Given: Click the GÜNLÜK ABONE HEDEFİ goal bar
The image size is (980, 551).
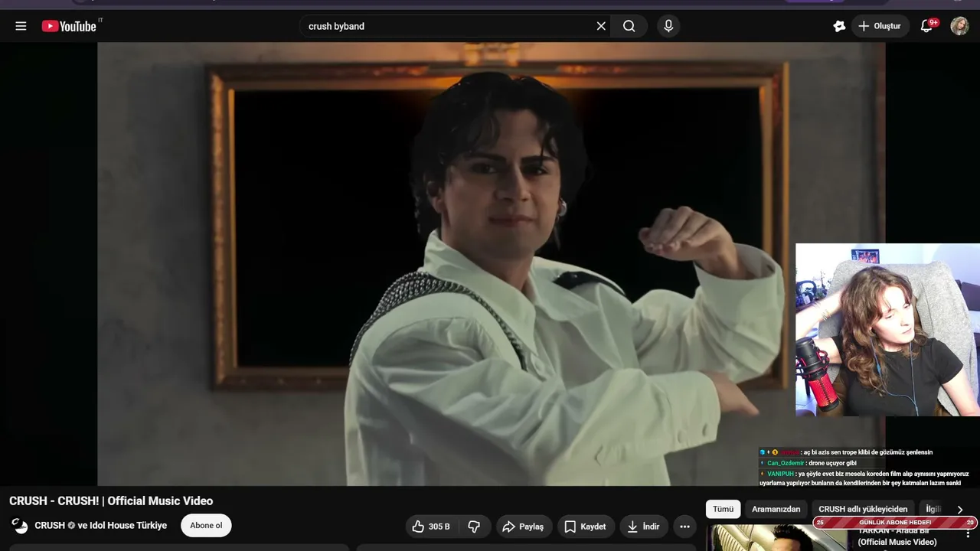Looking at the screenshot, I should pyautogui.click(x=895, y=523).
